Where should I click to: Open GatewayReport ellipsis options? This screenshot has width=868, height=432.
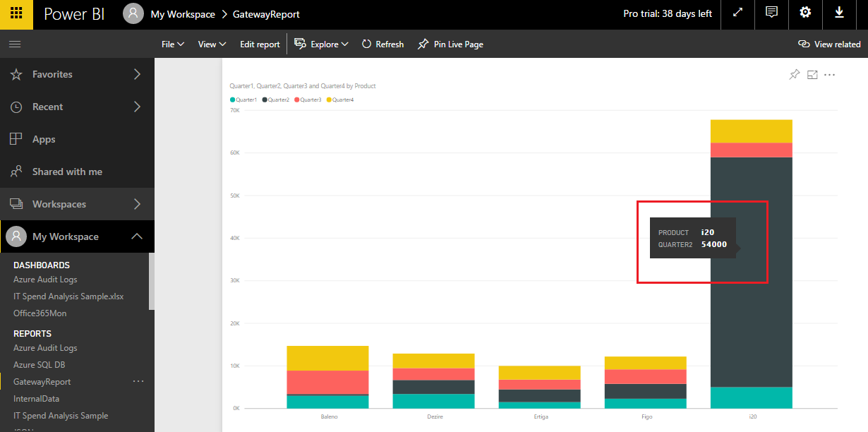138,381
